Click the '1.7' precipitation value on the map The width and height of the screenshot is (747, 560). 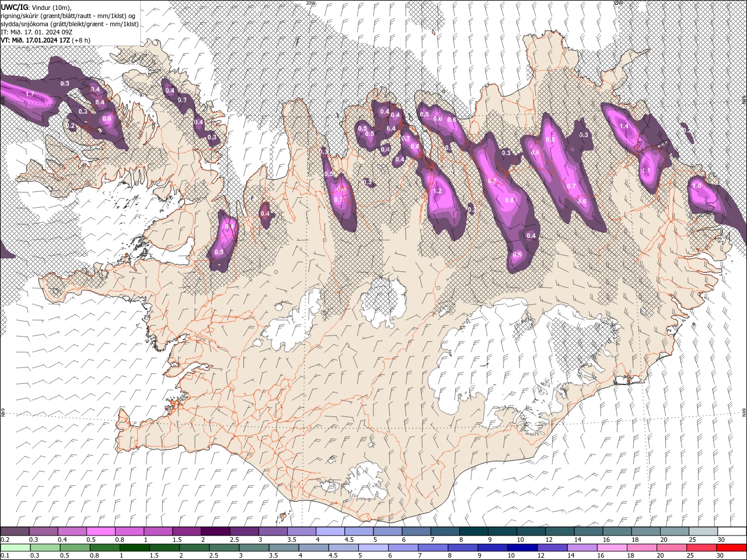tap(30, 94)
